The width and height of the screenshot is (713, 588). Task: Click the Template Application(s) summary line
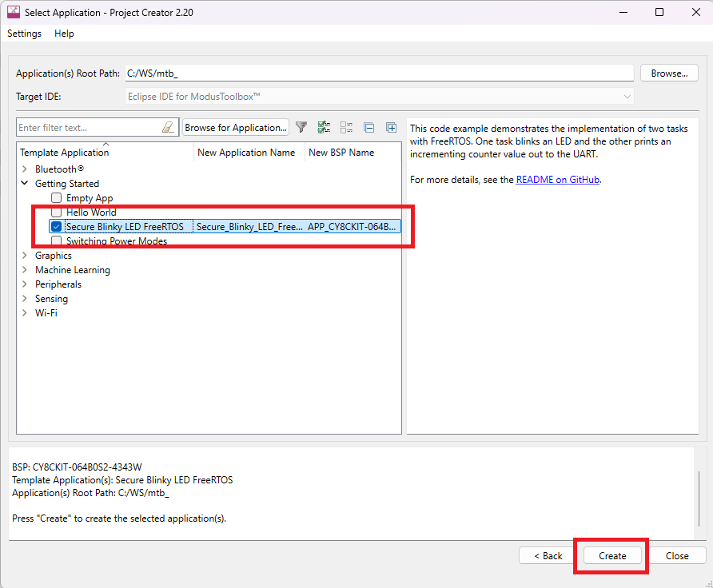(x=122, y=480)
